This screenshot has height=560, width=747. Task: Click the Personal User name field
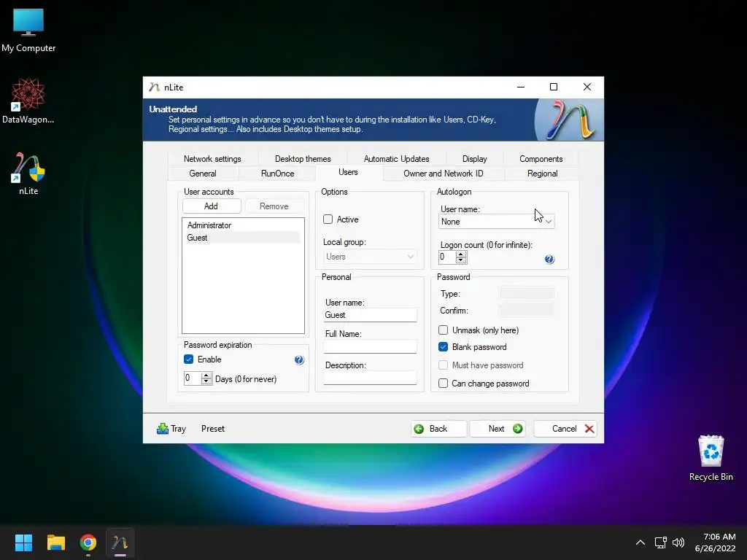(370, 315)
